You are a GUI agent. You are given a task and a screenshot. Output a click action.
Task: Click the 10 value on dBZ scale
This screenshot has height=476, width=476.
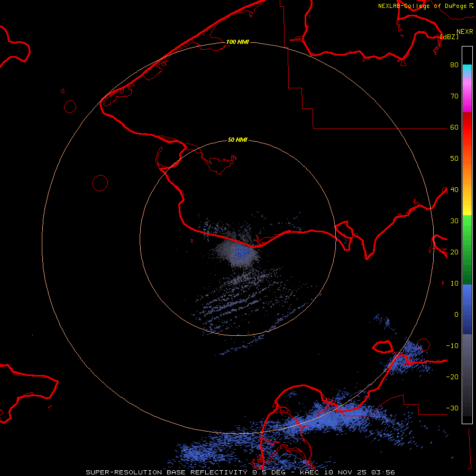tap(454, 283)
